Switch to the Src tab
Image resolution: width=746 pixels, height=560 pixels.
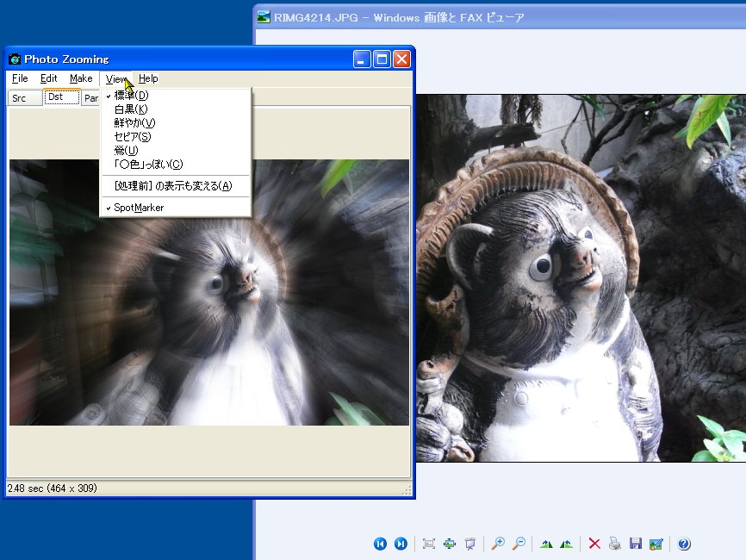click(x=20, y=97)
